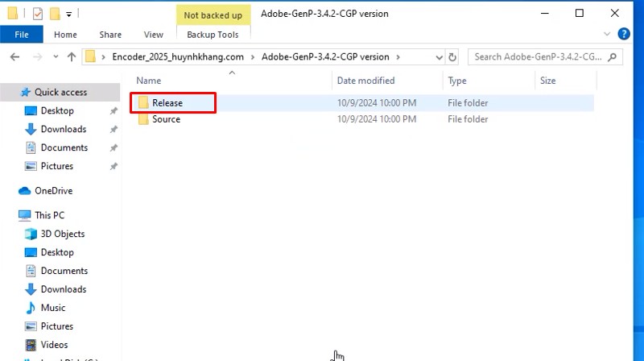Open the Recent locations dropdown arrow
Viewport: 644px width, 361px height.
click(x=56, y=57)
